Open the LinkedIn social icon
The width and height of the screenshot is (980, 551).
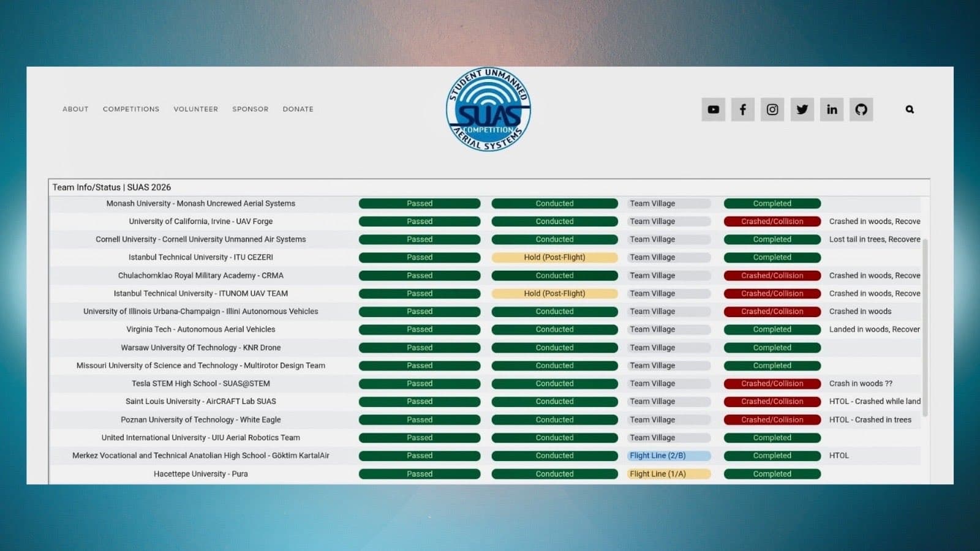point(832,110)
